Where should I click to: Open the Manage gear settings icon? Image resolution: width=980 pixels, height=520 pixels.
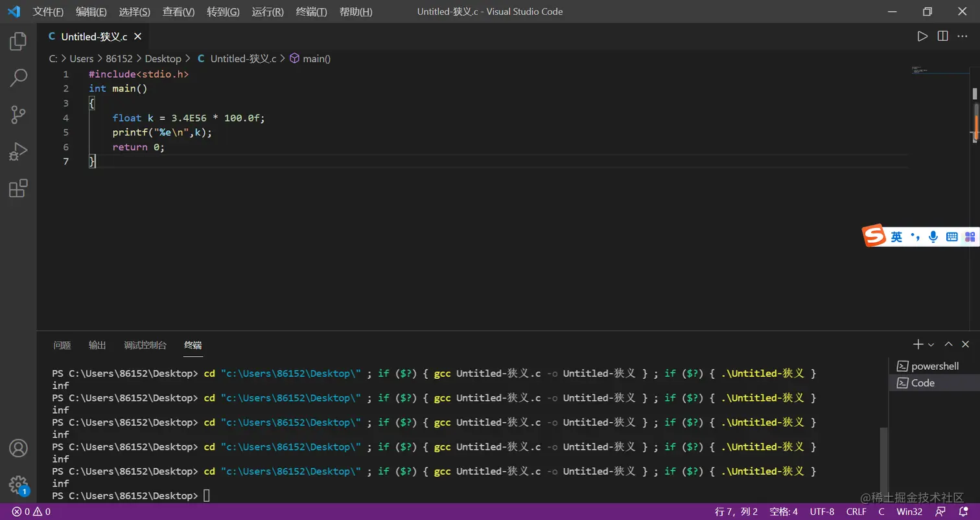[18, 484]
